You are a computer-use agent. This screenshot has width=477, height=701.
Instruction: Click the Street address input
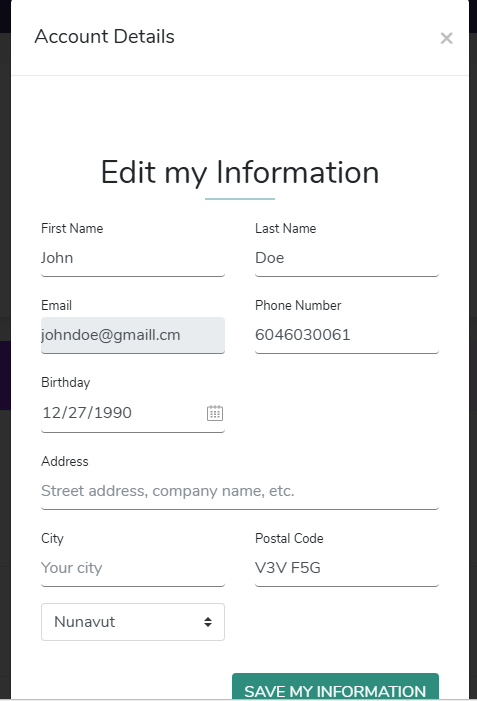[x=240, y=491]
